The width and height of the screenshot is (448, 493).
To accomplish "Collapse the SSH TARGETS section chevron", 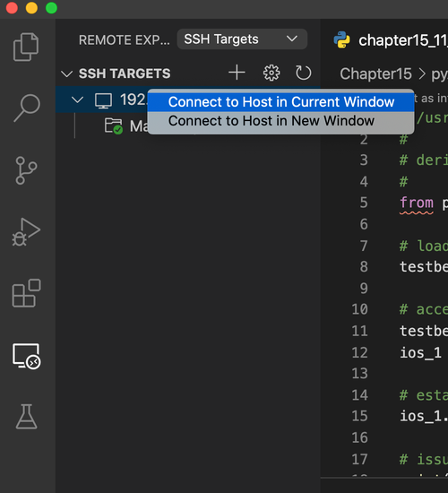I will 66,74.
